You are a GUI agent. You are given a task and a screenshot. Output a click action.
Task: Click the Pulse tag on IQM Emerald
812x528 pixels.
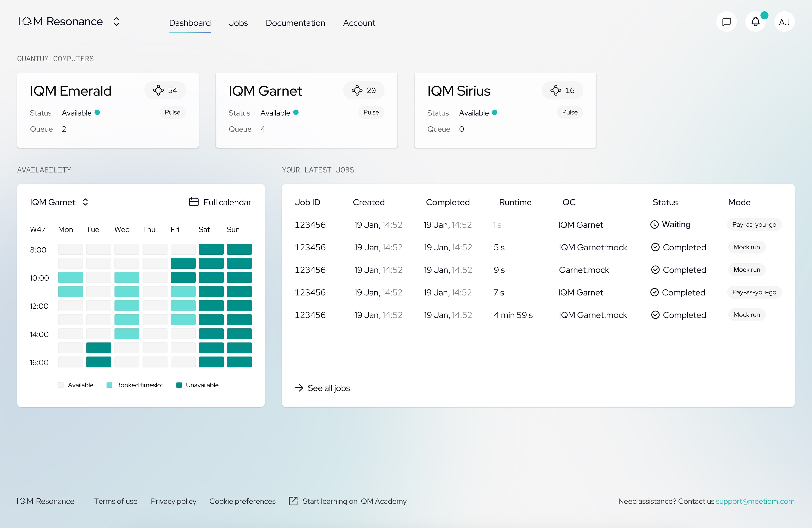(172, 112)
